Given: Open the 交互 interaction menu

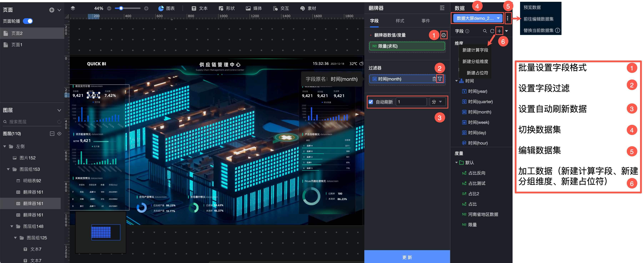Looking at the screenshot, I should click(281, 9).
